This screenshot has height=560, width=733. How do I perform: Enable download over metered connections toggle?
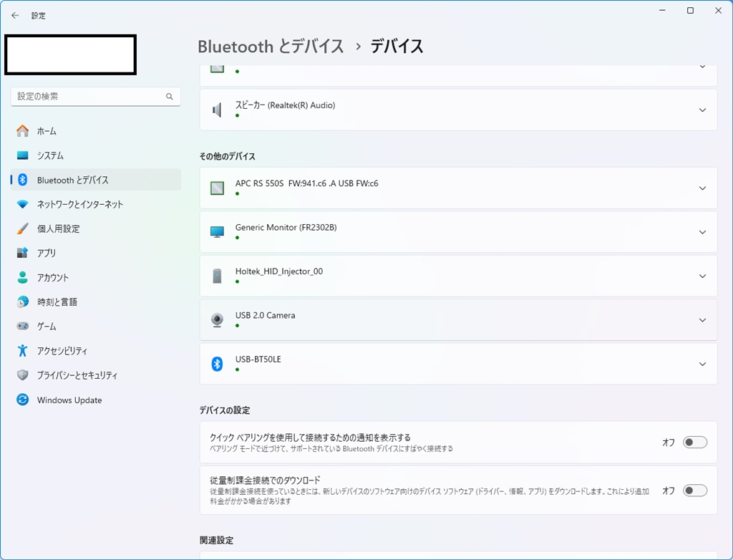pos(695,491)
